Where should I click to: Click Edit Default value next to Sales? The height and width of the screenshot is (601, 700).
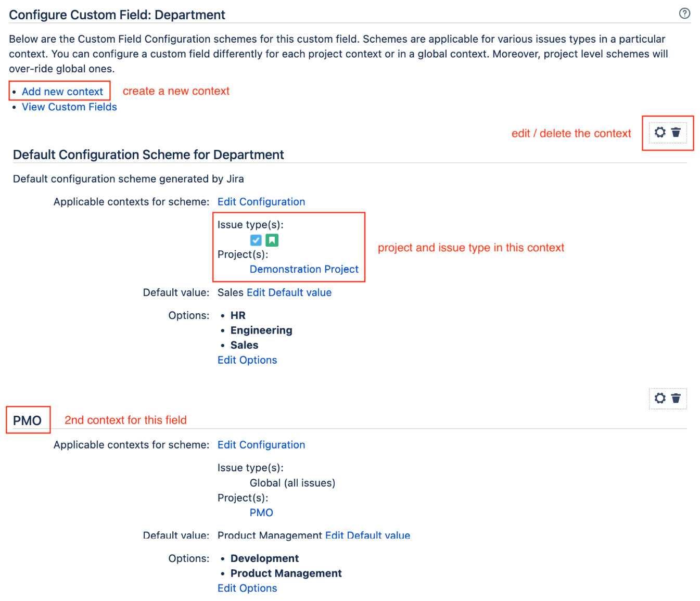click(x=289, y=292)
